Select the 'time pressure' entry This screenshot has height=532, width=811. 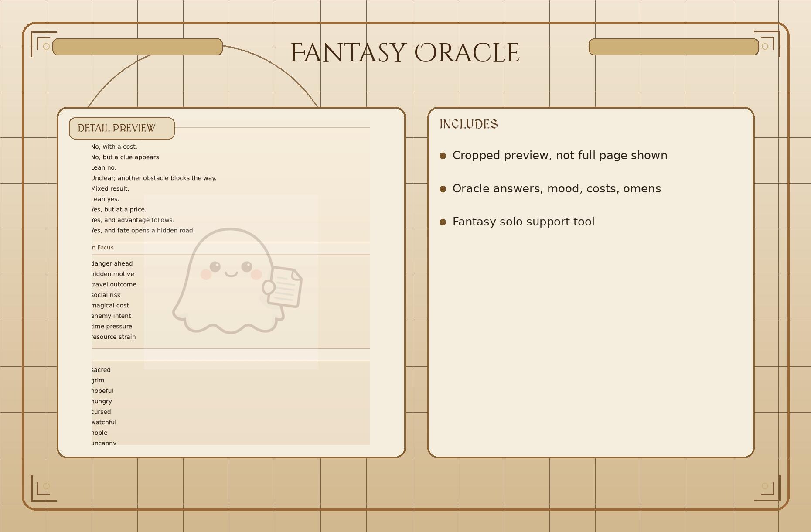[x=112, y=326]
